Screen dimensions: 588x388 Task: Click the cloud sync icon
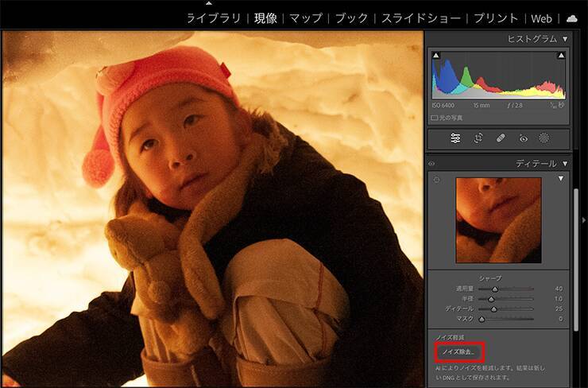tap(572, 17)
